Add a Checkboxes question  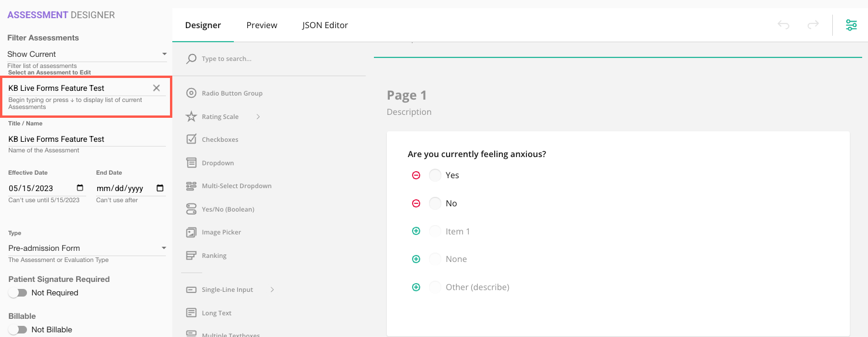point(220,139)
